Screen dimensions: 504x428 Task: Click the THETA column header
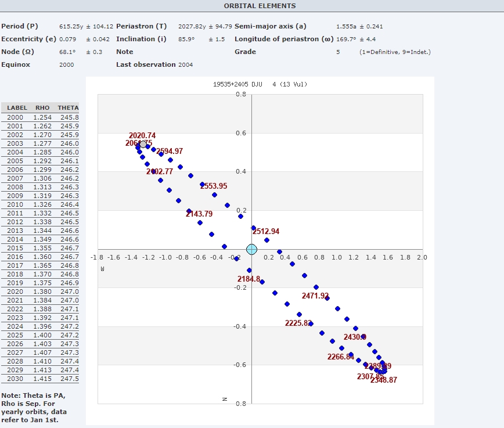(68, 107)
